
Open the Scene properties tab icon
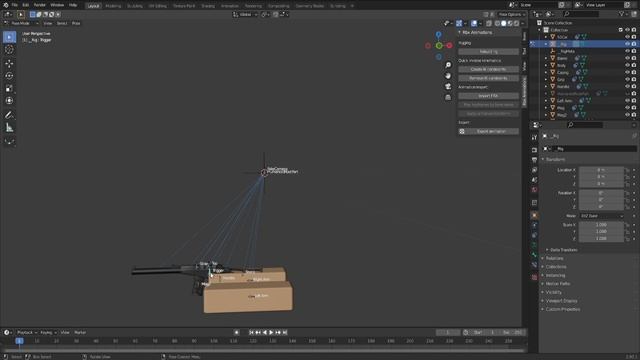pyautogui.click(x=534, y=180)
